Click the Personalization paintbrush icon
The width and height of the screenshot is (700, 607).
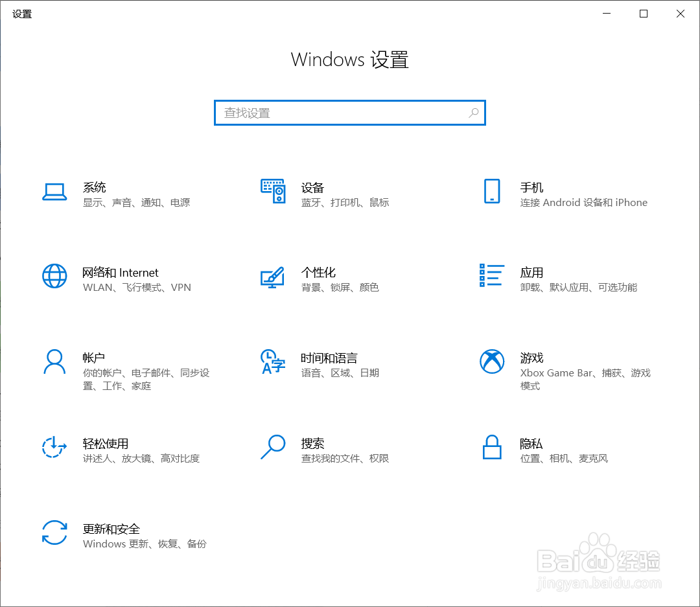pos(273,277)
